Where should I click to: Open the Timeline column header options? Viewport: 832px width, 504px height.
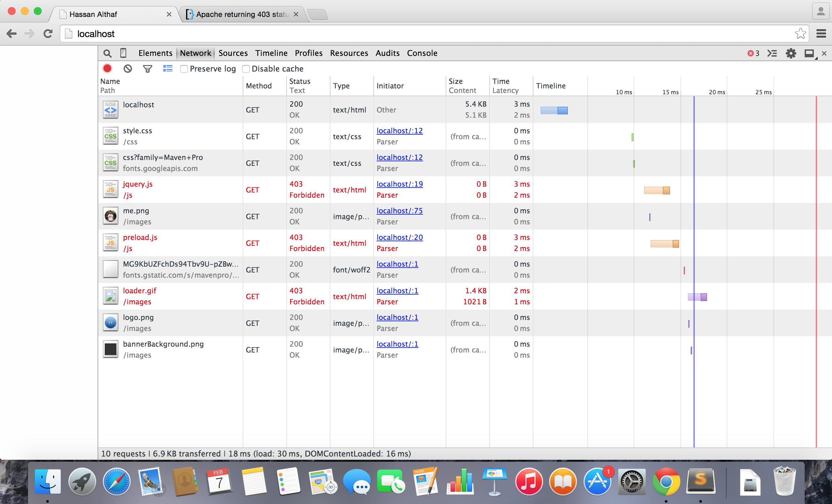pos(551,86)
